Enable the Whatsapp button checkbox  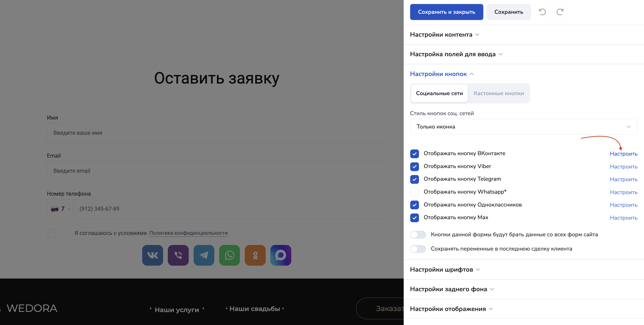coord(414,192)
